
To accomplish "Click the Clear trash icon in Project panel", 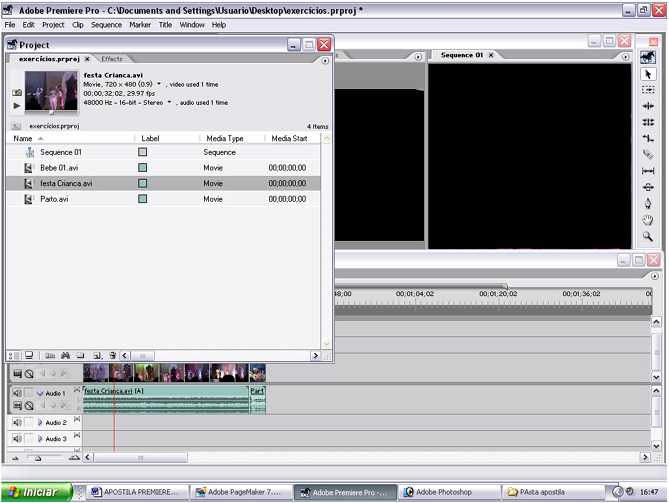I will coord(113,355).
